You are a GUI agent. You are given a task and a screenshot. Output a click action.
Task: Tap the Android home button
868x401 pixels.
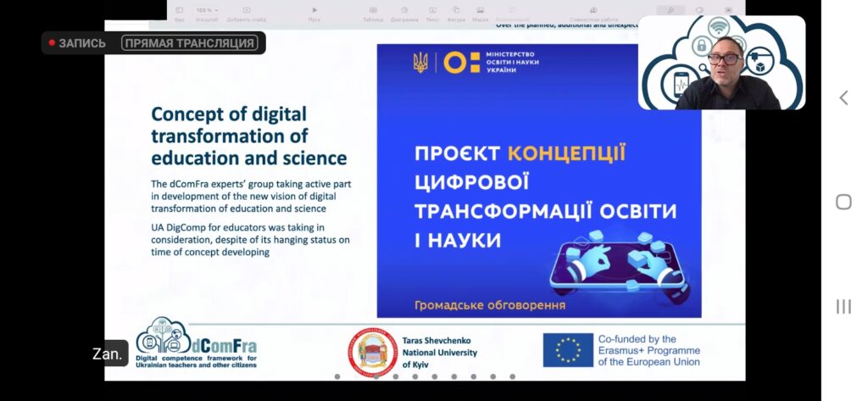843,202
